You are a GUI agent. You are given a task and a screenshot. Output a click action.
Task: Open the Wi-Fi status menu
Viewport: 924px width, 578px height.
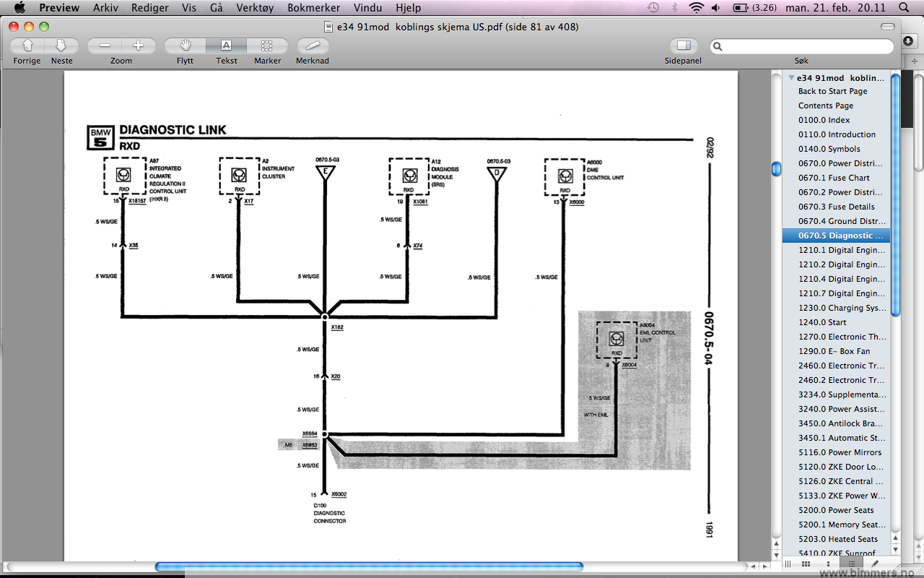[696, 8]
